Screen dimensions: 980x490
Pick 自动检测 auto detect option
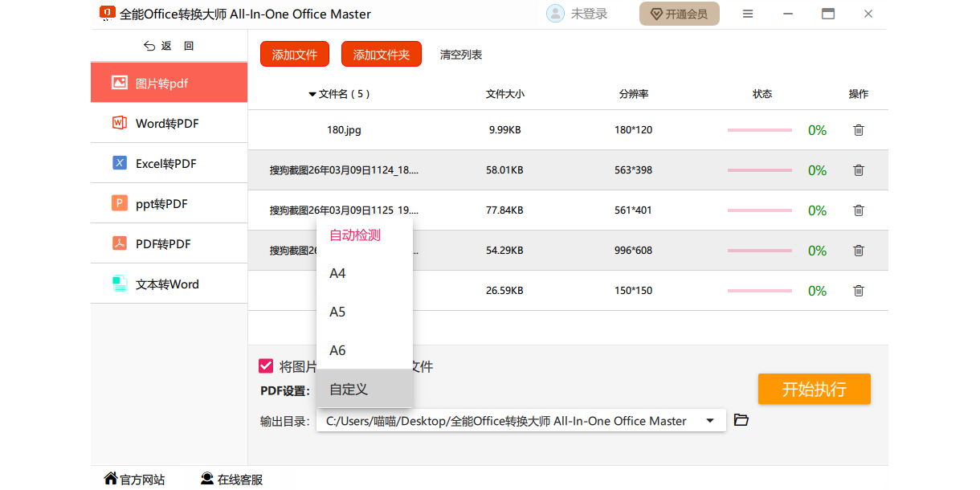tap(355, 235)
